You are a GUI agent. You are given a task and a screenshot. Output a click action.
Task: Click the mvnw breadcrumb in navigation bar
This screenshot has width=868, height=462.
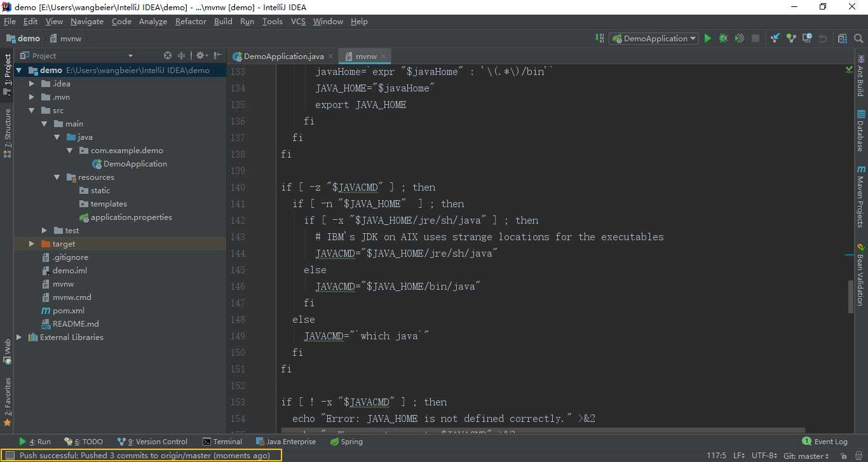[67, 39]
